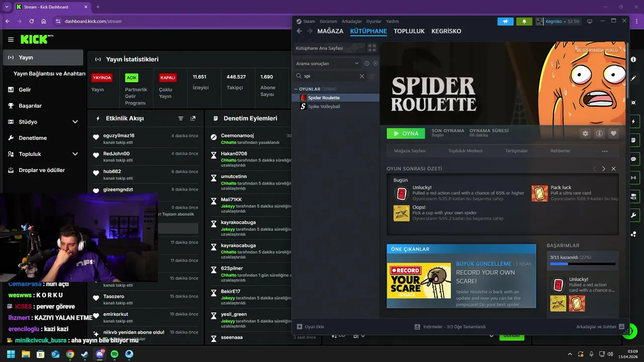
Task: Switch Steam to Big Picture mode icon
Action: (x=590, y=22)
